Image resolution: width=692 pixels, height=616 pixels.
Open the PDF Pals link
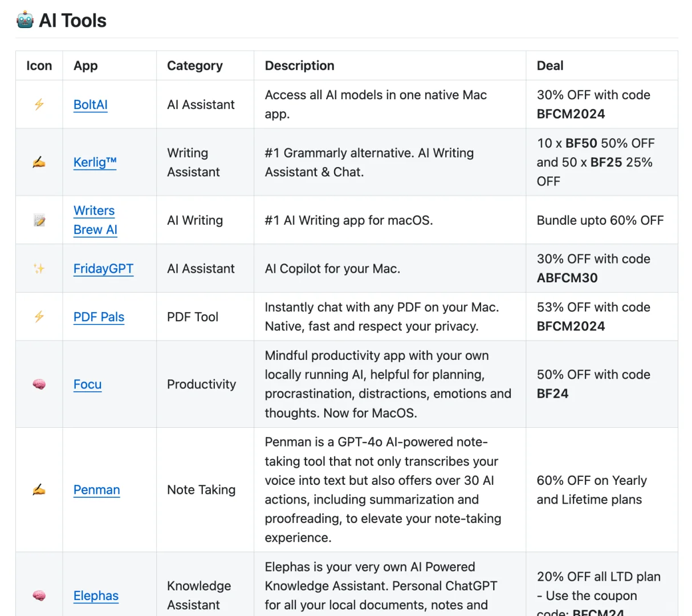pyautogui.click(x=99, y=317)
